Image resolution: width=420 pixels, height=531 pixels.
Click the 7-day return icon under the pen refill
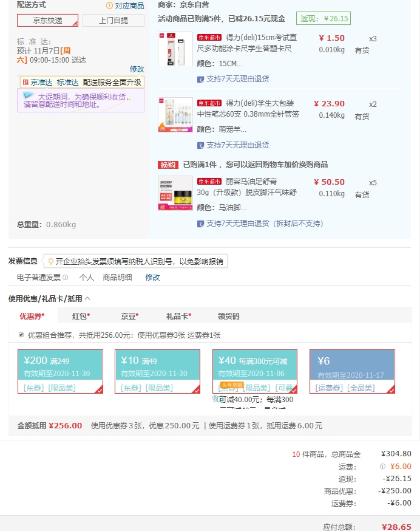tap(201, 145)
